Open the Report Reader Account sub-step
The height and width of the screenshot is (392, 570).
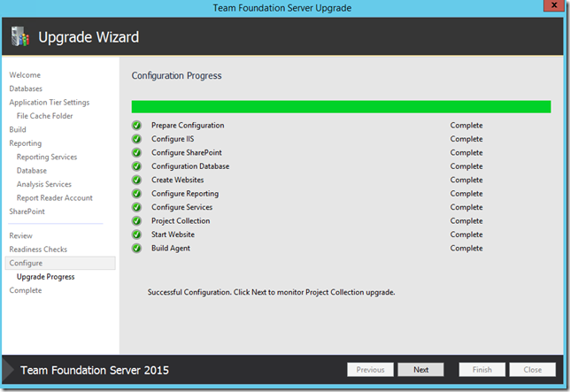(x=55, y=198)
